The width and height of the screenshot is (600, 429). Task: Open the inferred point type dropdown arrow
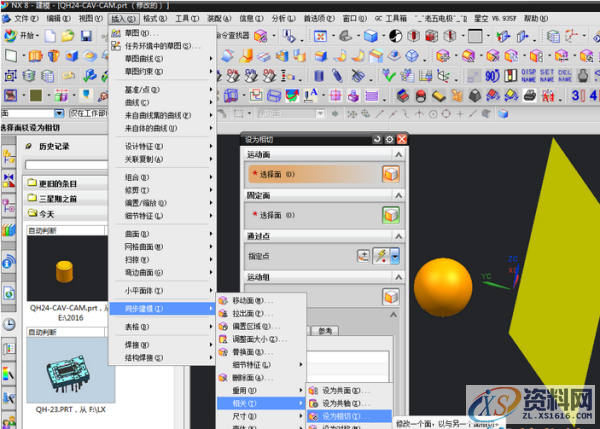pyautogui.click(x=396, y=256)
